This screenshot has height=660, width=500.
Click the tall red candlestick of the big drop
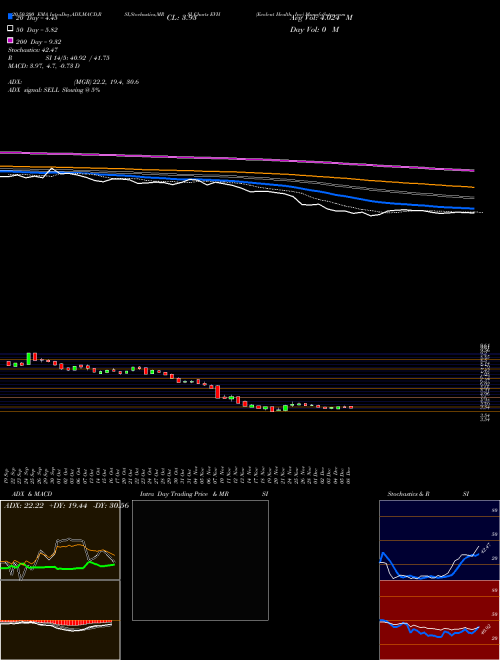click(218, 391)
